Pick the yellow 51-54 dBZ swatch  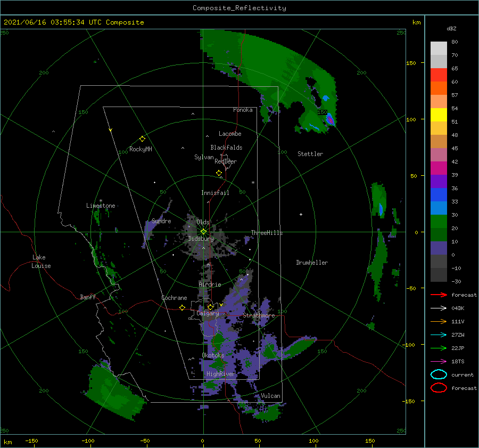pyautogui.click(x=439, y=115)
